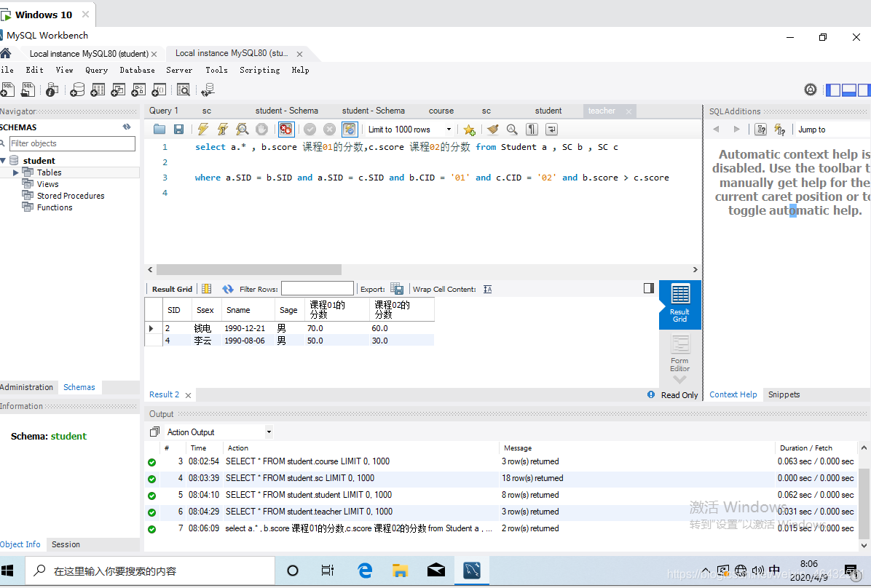Toggle stop script on error option
Screen dimensions: 871x588
pyautogui.click(x=286, y=130)
